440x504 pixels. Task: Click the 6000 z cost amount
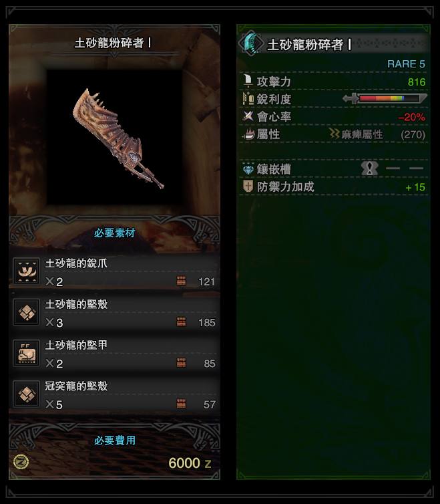(190, 463)
